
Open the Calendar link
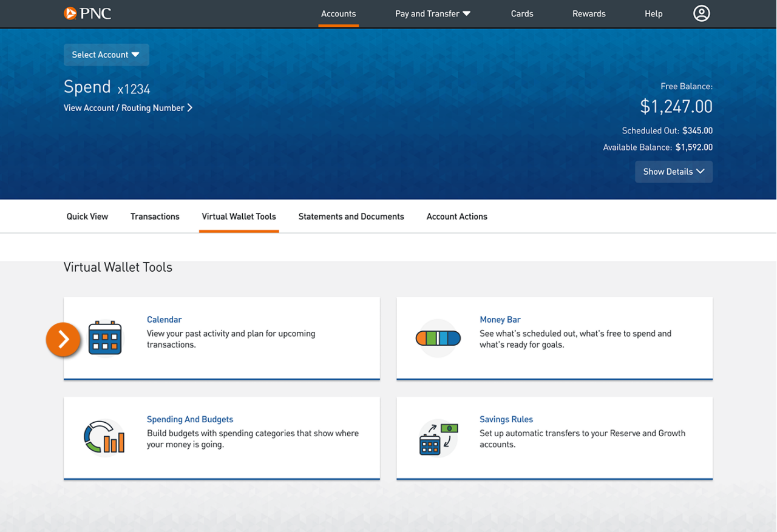[164, 319]
